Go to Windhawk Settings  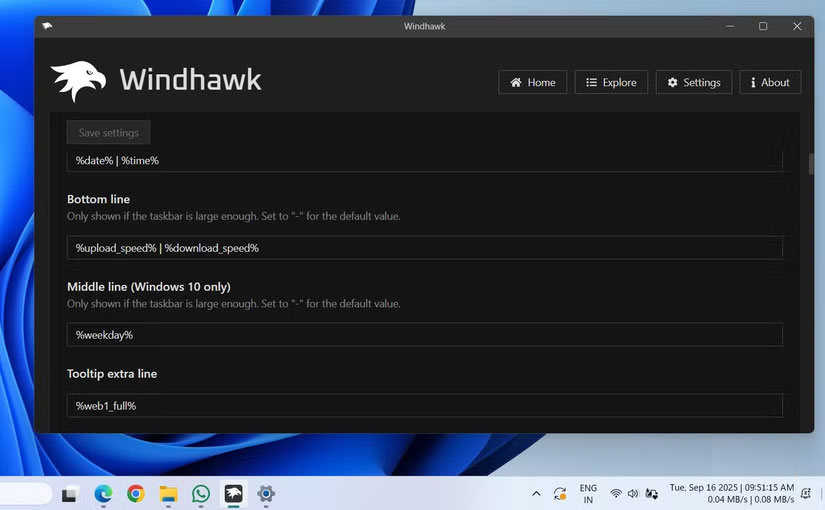693,82
